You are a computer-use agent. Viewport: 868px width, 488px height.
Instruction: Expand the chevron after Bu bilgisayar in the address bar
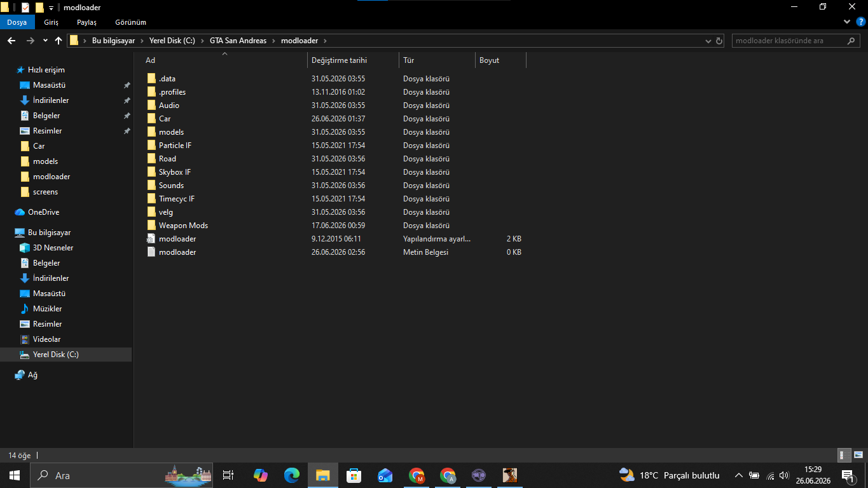(x=142, y=41)
